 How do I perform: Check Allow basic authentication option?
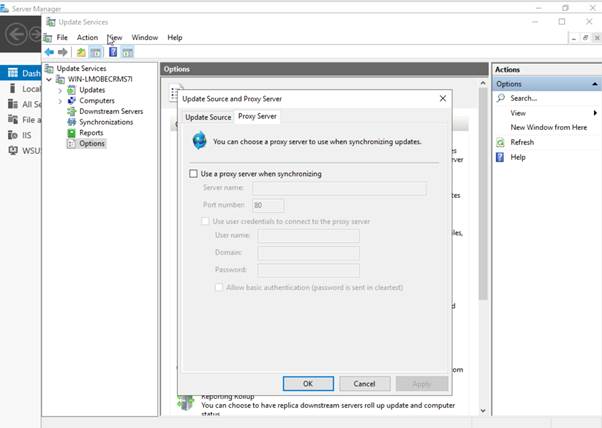tap(218, 287)
